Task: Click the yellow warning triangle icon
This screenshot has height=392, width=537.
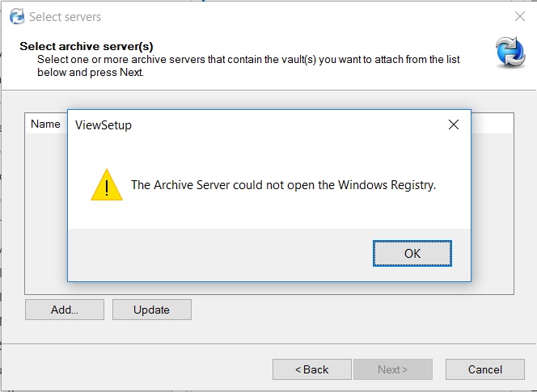Action: [x=107, y=185]
